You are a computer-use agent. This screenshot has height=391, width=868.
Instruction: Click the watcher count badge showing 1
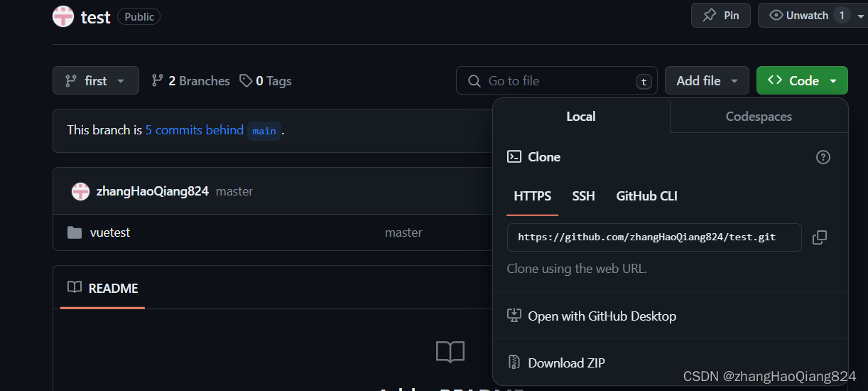(842, 16)
